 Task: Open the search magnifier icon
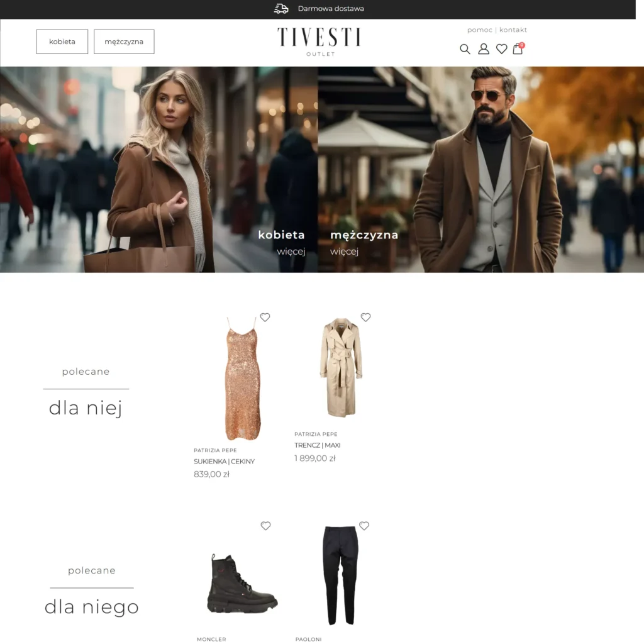[x=465, y=49]
